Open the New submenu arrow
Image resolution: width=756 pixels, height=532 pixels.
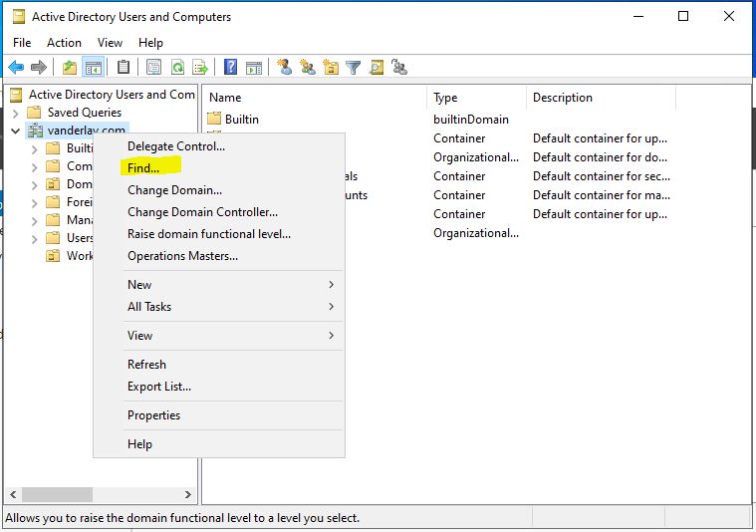click(x=332, y=285)
